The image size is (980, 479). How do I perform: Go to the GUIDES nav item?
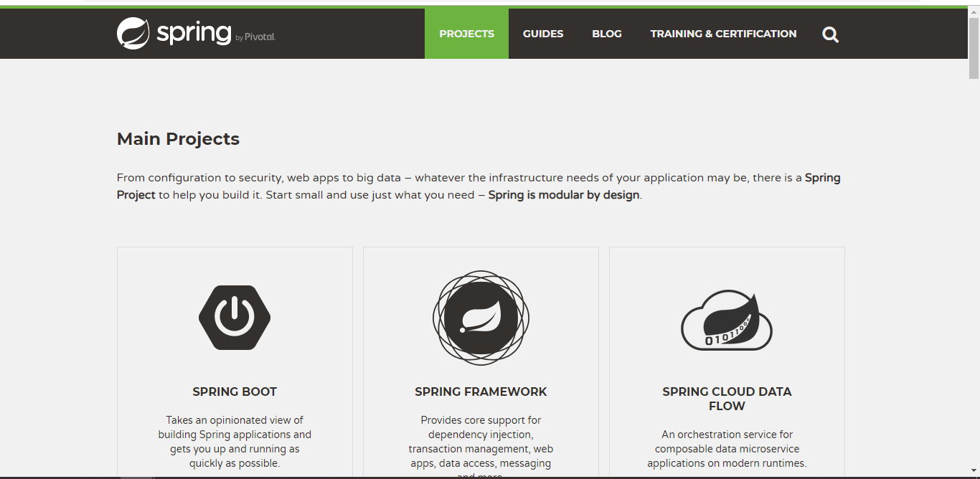click(543, 34)
